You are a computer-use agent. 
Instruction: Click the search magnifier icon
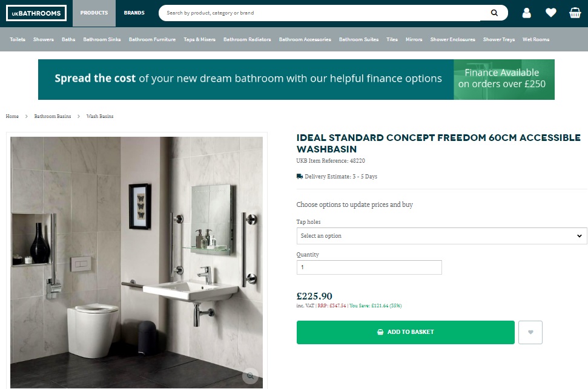pos(494,13)
